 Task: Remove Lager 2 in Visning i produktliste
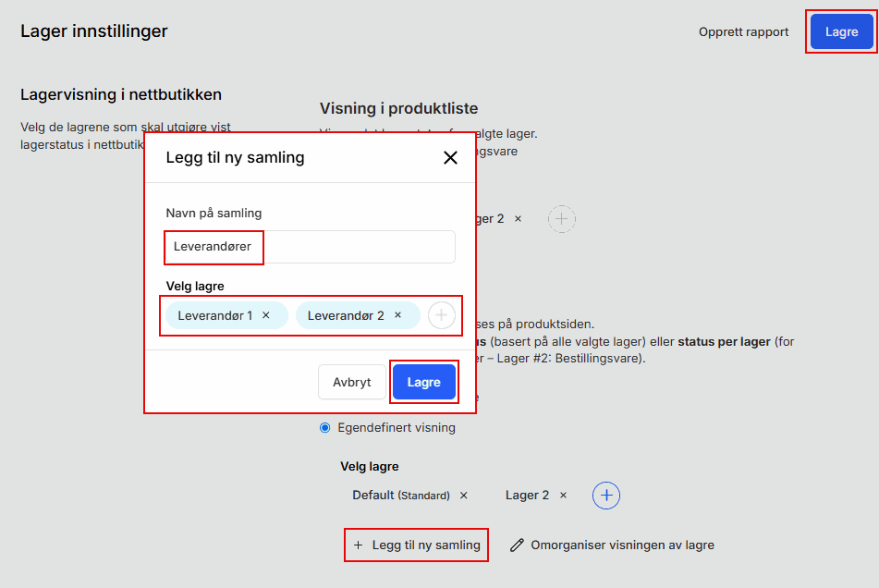click(x=519, y=219)
